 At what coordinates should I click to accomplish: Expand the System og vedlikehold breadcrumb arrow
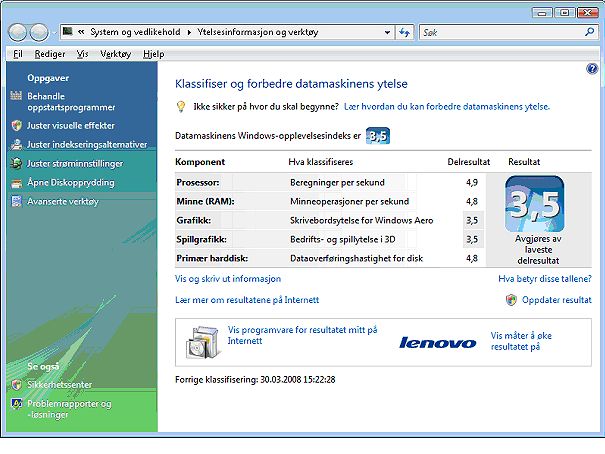tap(189, 32)
